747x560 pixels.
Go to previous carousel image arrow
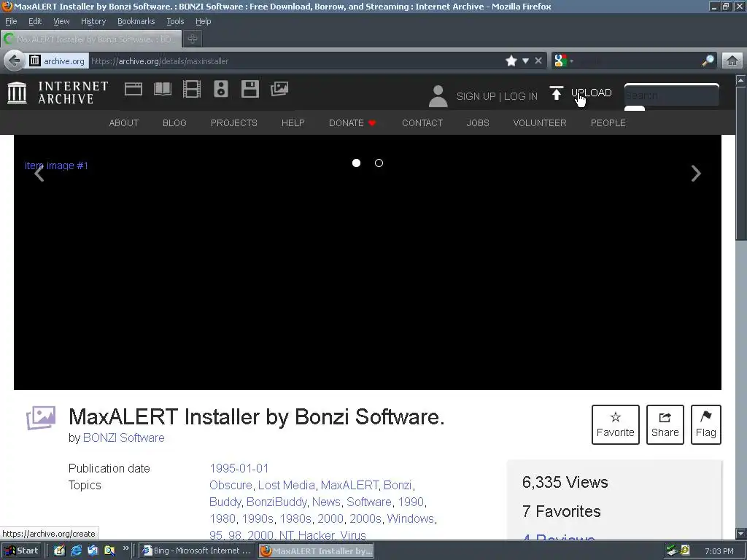pyautogui.click(x=39, y=174)
